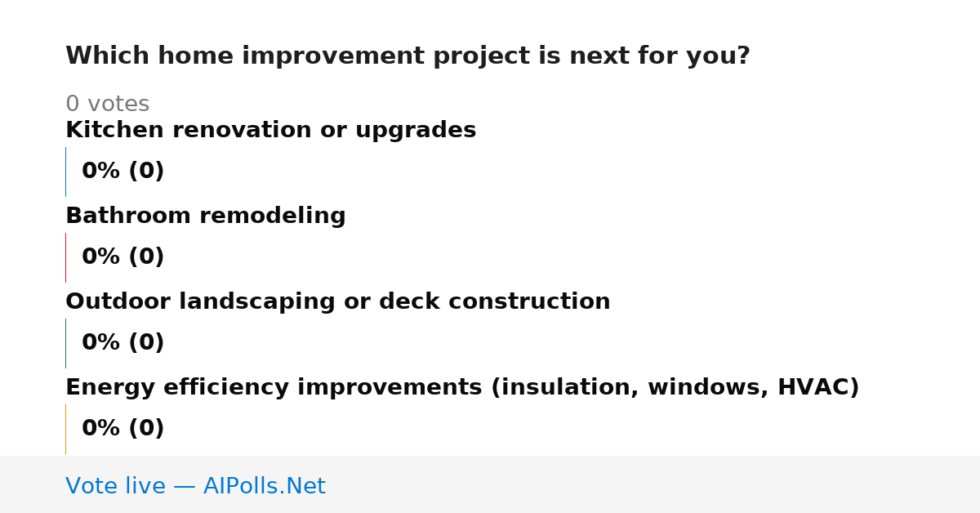Click the blue Kitchen result bar
This screenshot has height=513, width=980.
point(66,172)
